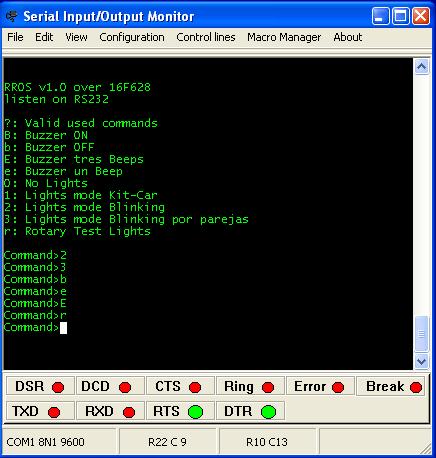Click the Ring indicator red LED
Screen dimensions: 436x458
click(268, 387)
